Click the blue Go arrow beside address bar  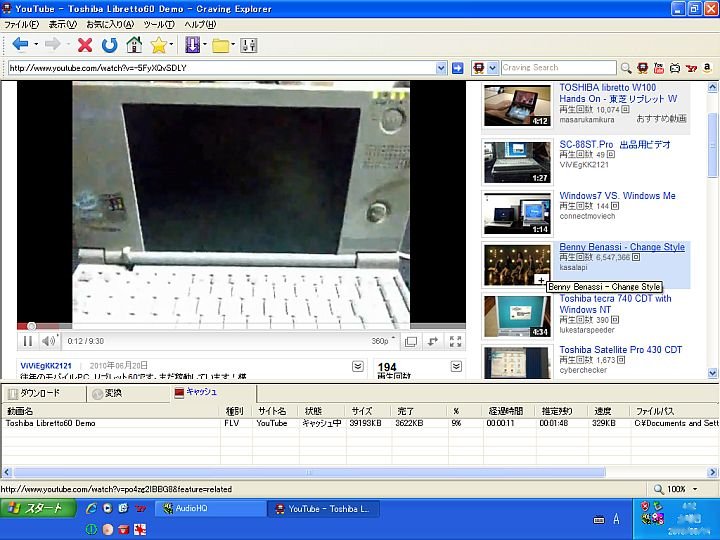[x=457, y=68]
